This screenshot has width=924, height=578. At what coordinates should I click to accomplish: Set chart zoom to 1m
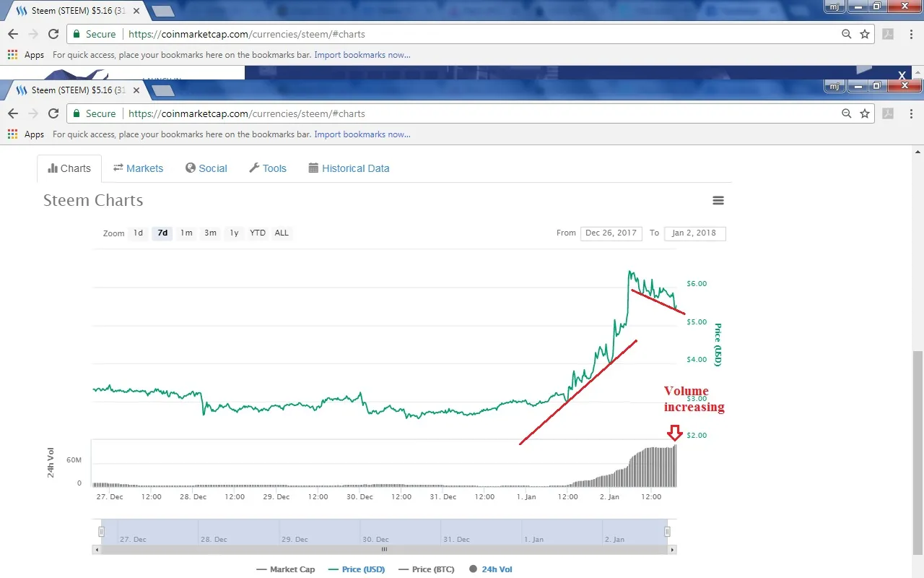(186, 233)
